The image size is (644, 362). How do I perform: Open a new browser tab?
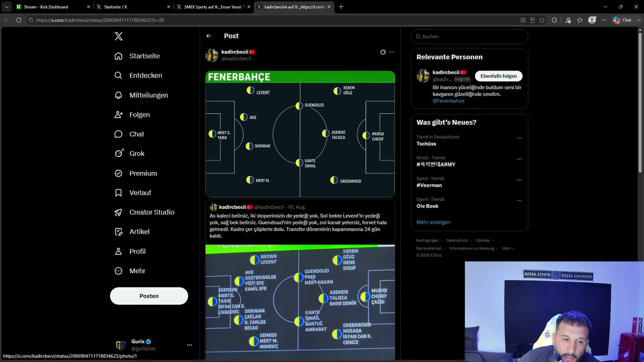(x=341, y=7)
